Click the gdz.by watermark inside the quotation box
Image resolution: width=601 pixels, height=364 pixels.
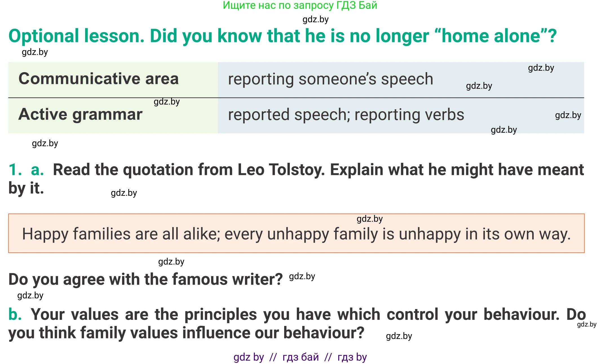point(370,219)
